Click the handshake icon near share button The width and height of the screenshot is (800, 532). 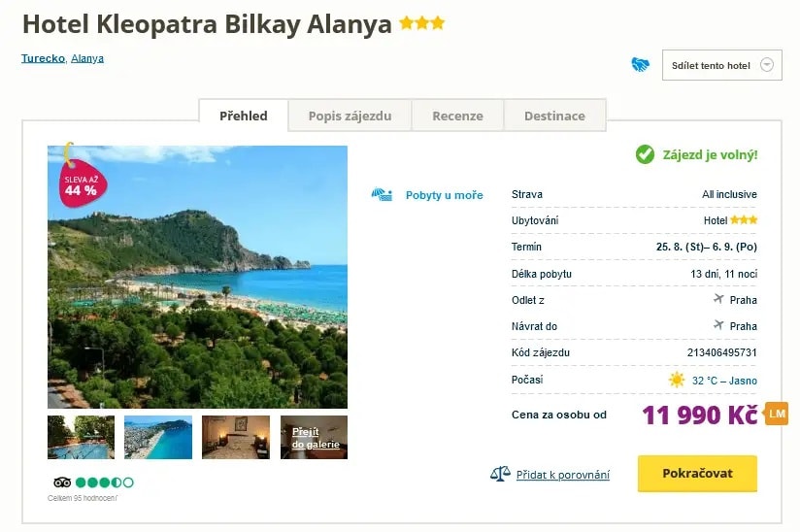pos(640,65)
